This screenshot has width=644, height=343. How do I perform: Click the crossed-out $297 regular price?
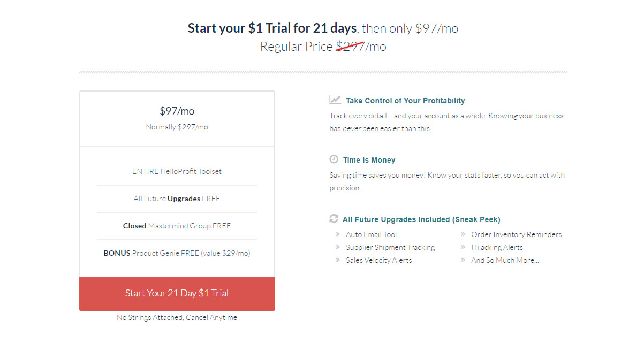click(350, 47)
